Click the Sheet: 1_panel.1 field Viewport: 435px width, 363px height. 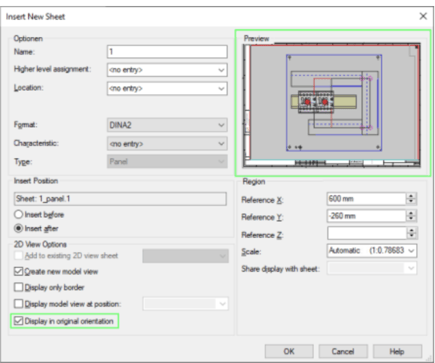(x=120, y=199)
